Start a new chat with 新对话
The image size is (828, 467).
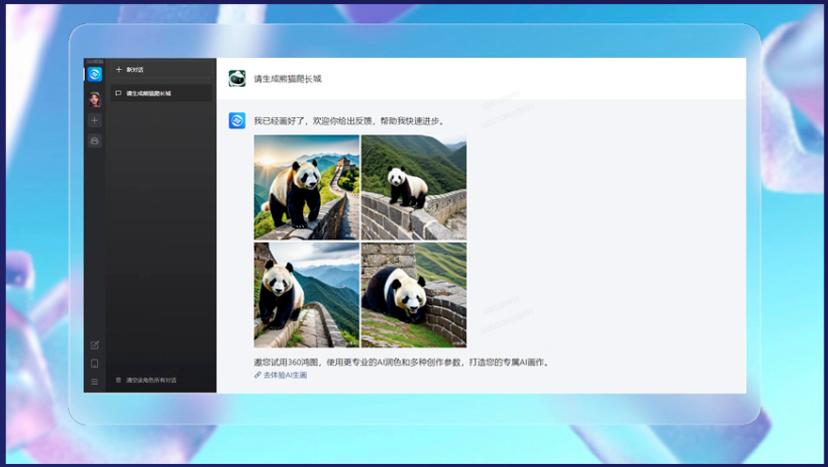(x=134, y=70)
